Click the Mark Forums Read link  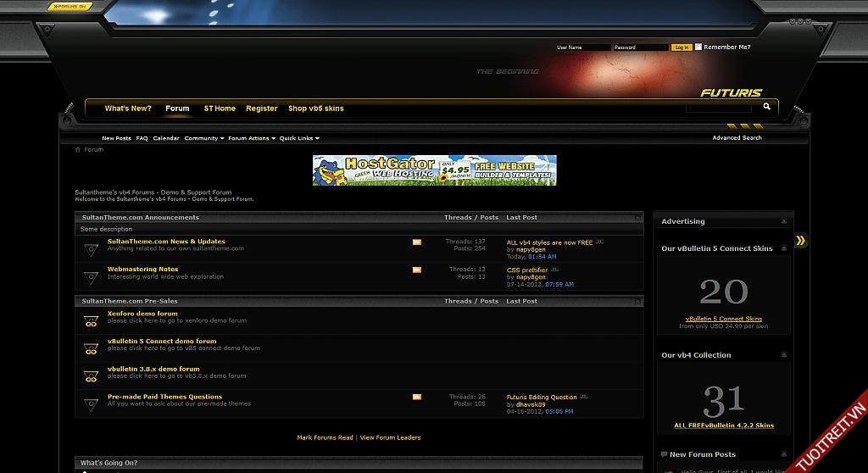click(325, 437)
